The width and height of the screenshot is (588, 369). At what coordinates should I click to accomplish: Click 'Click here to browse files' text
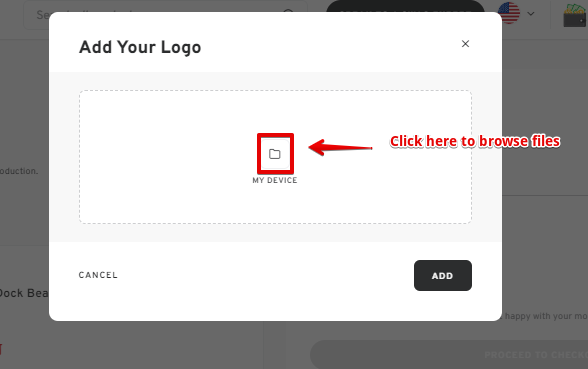point(475,141)
